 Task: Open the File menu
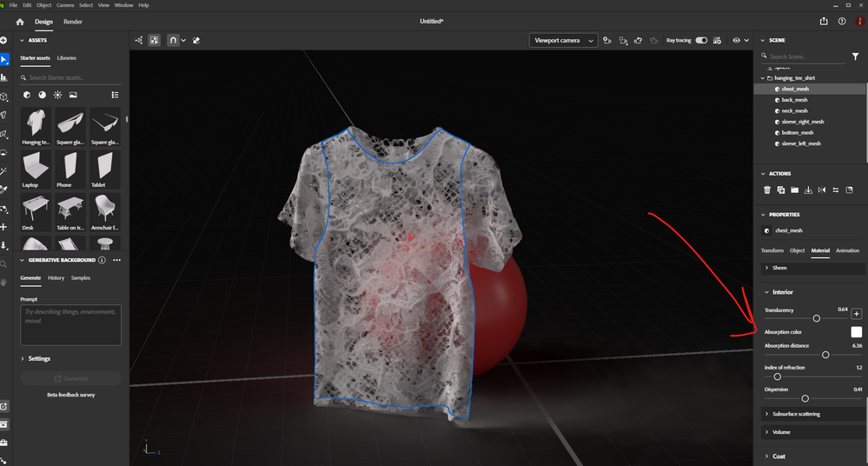tap(13, 5)
